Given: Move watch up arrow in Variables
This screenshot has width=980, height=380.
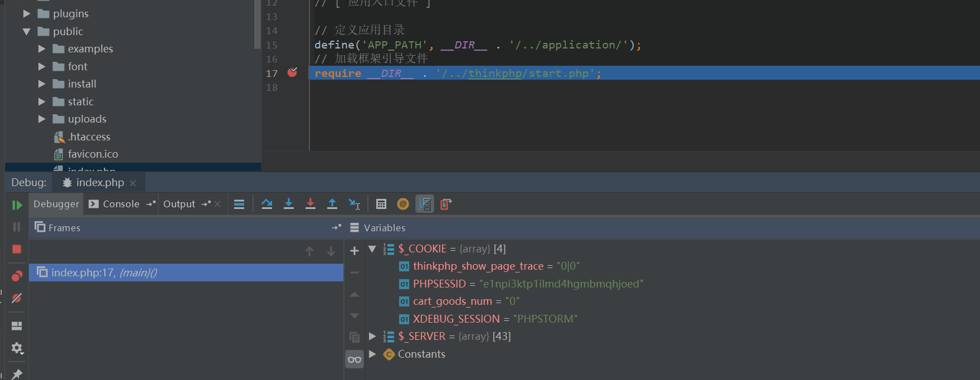Looking at the screenshot, I should tap(355, 294).
